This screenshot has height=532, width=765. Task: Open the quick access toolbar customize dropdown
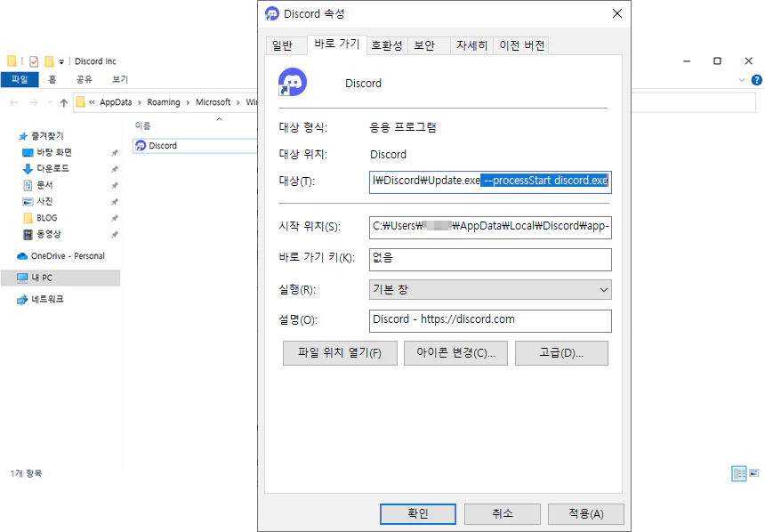point(61,62)
